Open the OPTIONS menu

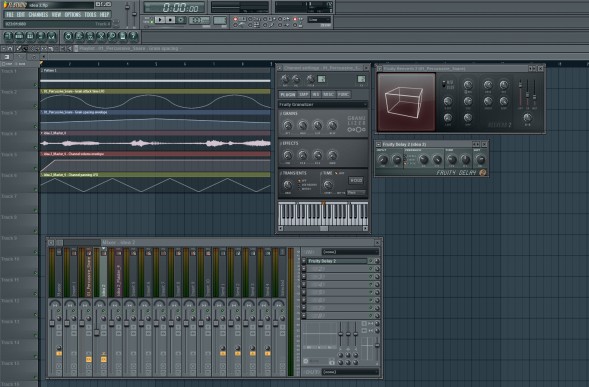pyautogui.click(x=72, y=15)
